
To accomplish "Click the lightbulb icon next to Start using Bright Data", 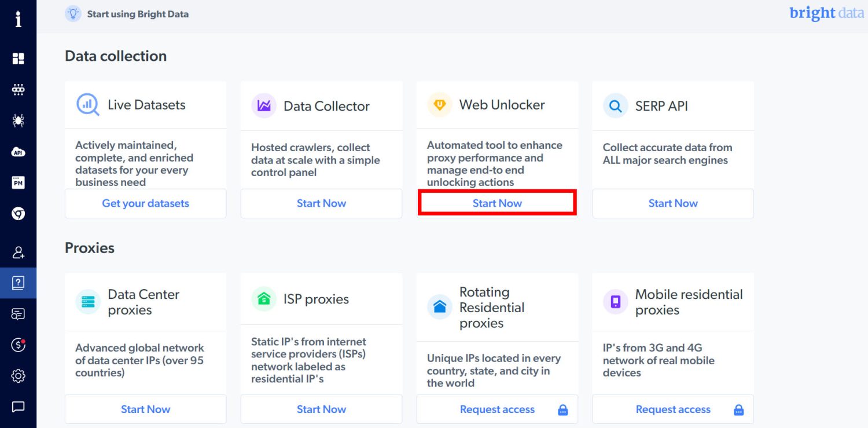I will (x=72, y=13).
